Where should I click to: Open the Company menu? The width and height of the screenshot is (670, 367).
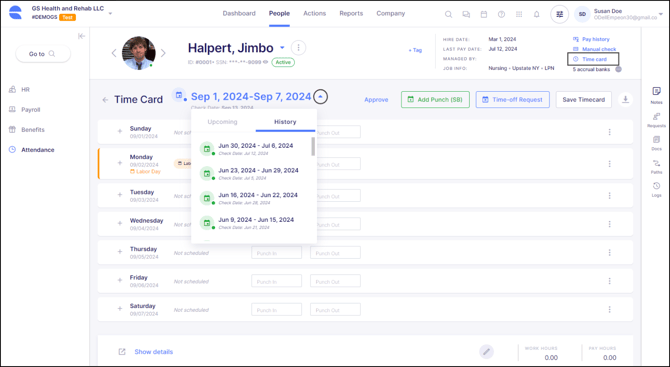[x=391, y=13]
